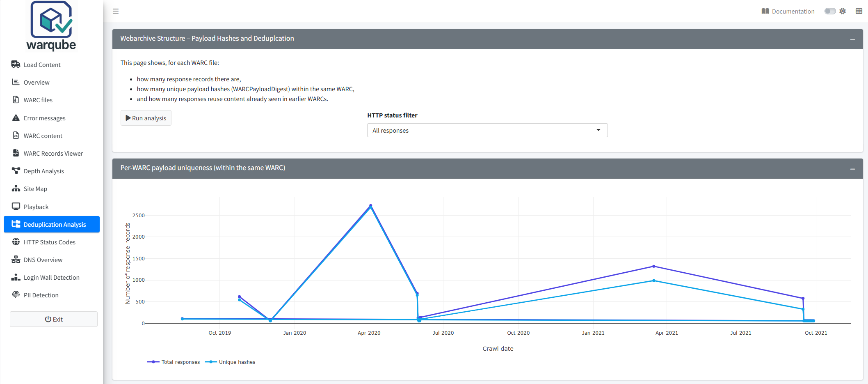Click the WARC Records Viewer file icon
The width and height of the screenshot is (868, 384).
click(x=16, y=153)
